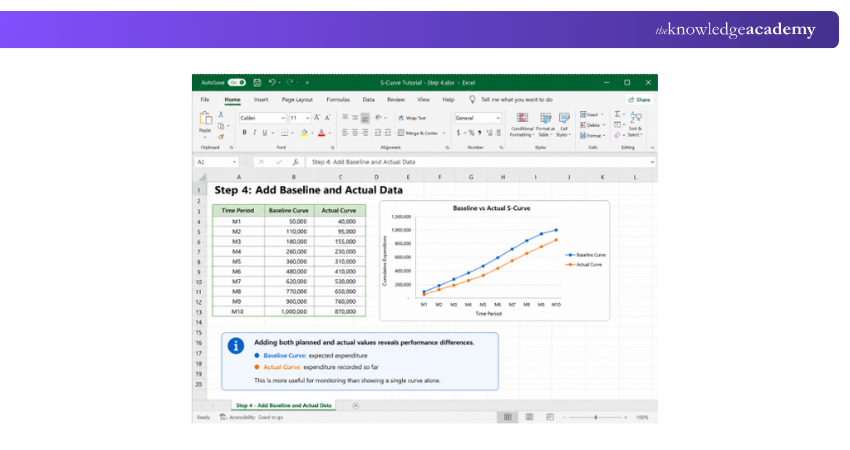Toggle the AutoSave switch

[x=236, y=82]
